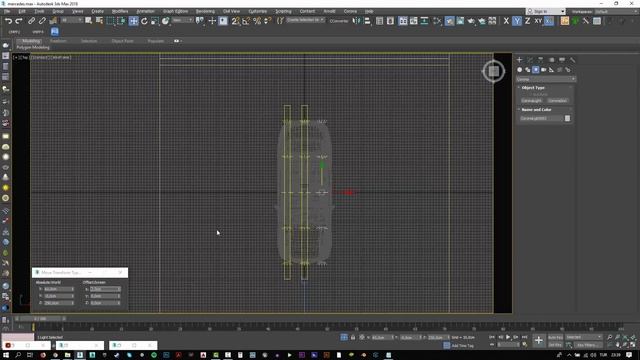Viewport: 640px width, 360px height.
Task: Constrain to Y axis button
Action: (x=517, y=21)
